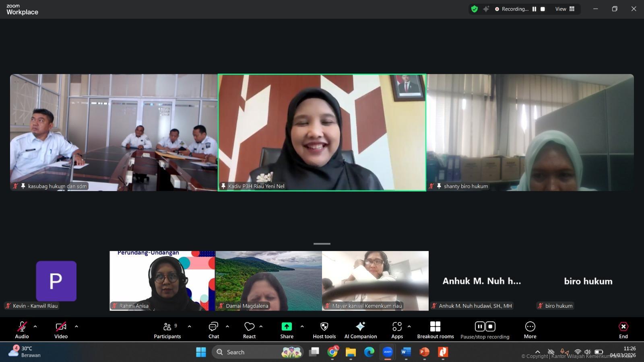Expand share options arrow
Viewport: 644px width, 362px height.
click(302, 327)
